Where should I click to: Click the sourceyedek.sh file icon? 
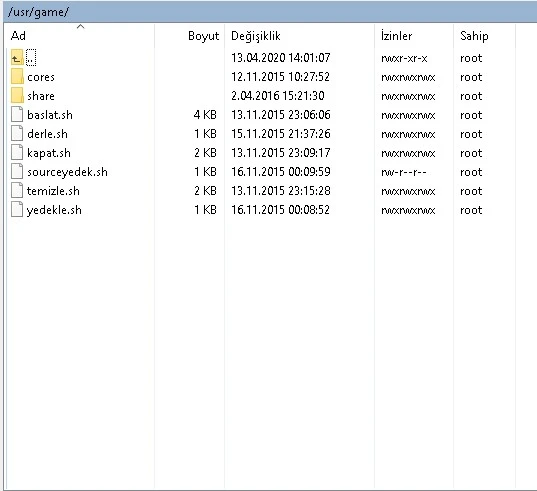(x=17, y=172)
